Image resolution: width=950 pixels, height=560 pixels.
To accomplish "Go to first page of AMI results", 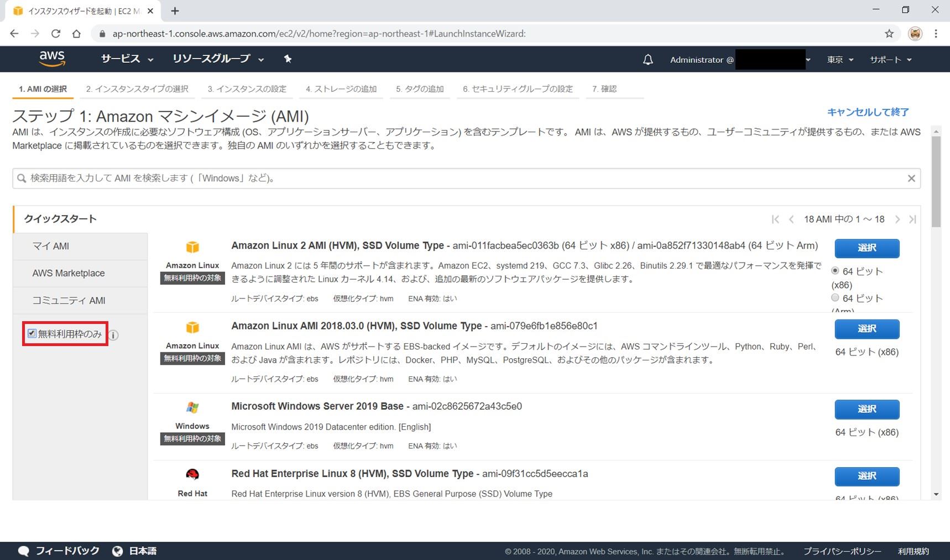I will [x=775, y=219].
